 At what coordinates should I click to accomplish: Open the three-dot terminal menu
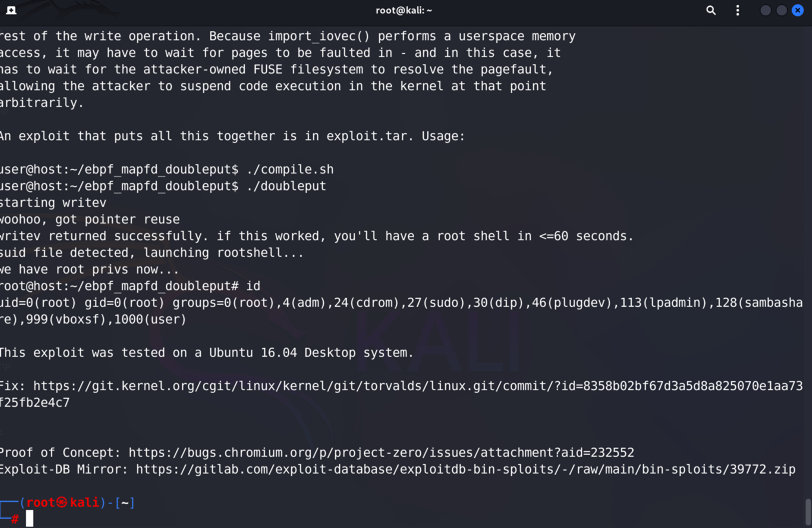click(x=738, y=10)
